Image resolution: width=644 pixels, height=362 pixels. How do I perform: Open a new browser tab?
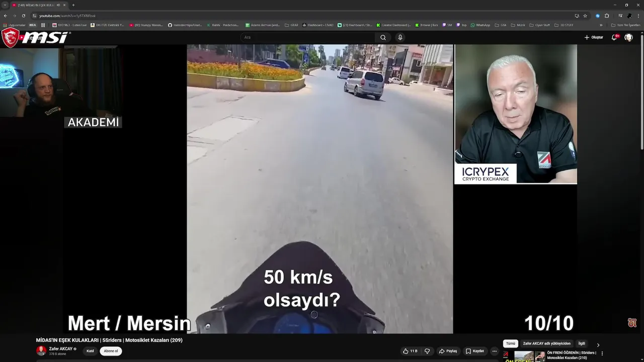coord(73,5)
